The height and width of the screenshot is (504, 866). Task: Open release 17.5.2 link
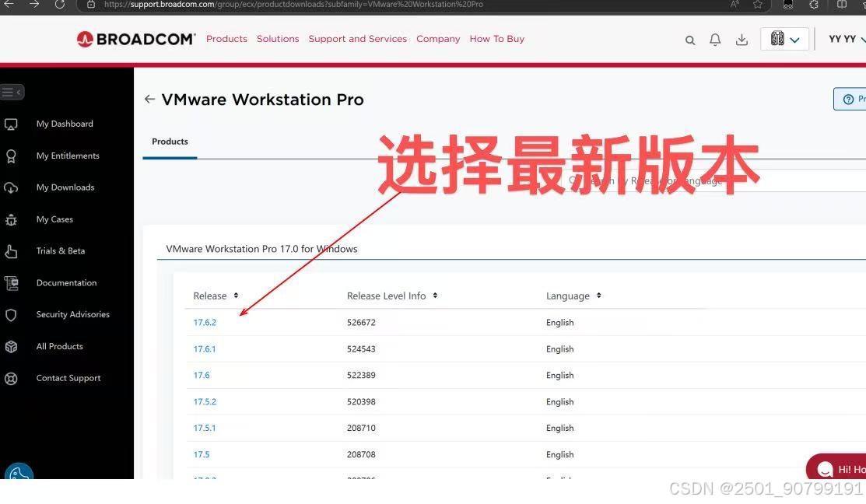click(x=205, y=402)
